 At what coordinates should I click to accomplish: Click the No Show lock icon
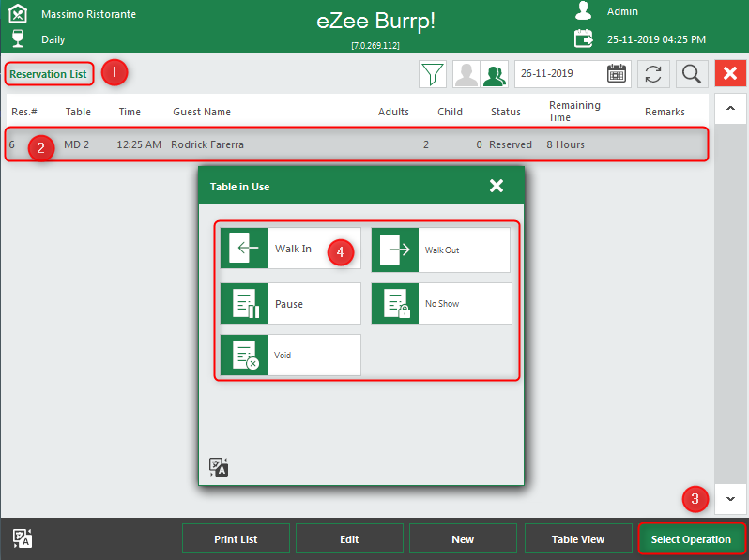tap(395, 304)
